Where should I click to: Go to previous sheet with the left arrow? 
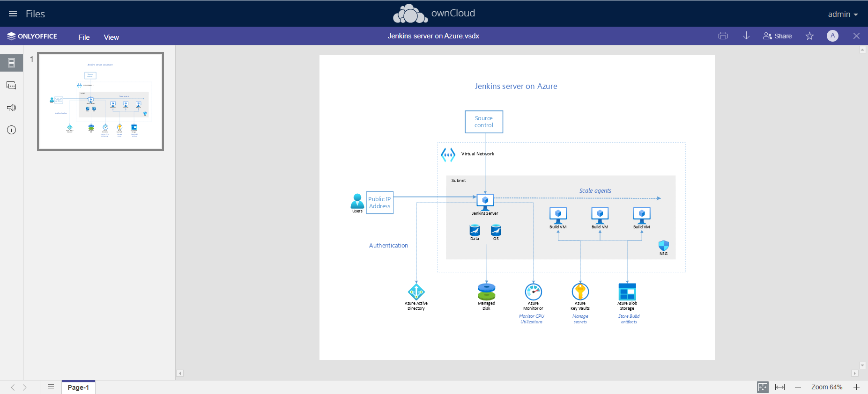pyautogui.click(x=13, y=387)
